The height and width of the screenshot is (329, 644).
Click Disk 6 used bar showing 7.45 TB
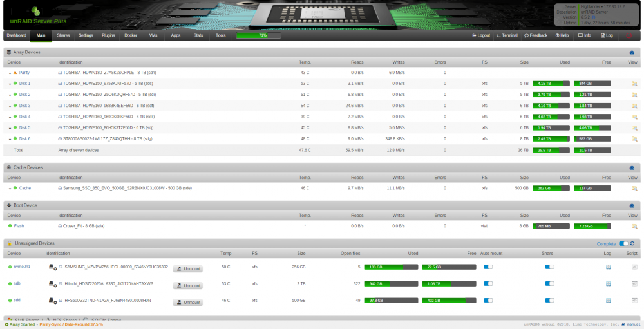(551, 139)
